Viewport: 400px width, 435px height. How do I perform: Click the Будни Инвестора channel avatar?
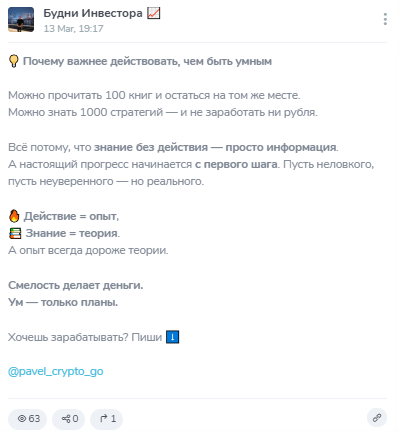point(21,19)
